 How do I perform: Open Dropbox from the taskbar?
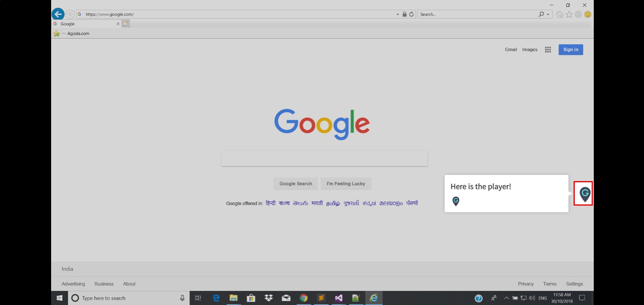[x=268, y=298]
